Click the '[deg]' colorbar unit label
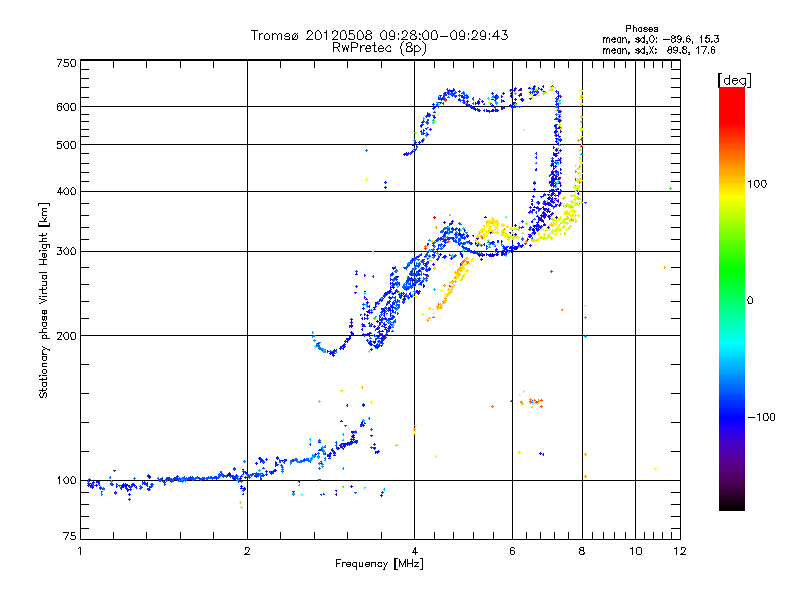Screen dimensions: 800x600 [734, 81]
